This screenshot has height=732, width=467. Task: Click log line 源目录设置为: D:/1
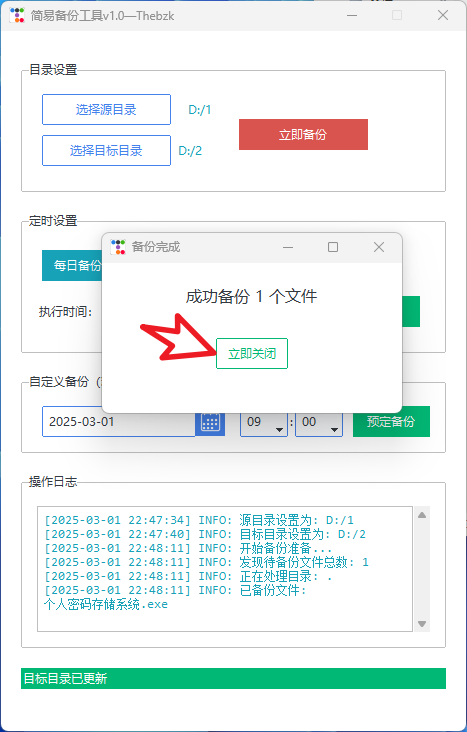pyautogui.click(x=199, y=520)
